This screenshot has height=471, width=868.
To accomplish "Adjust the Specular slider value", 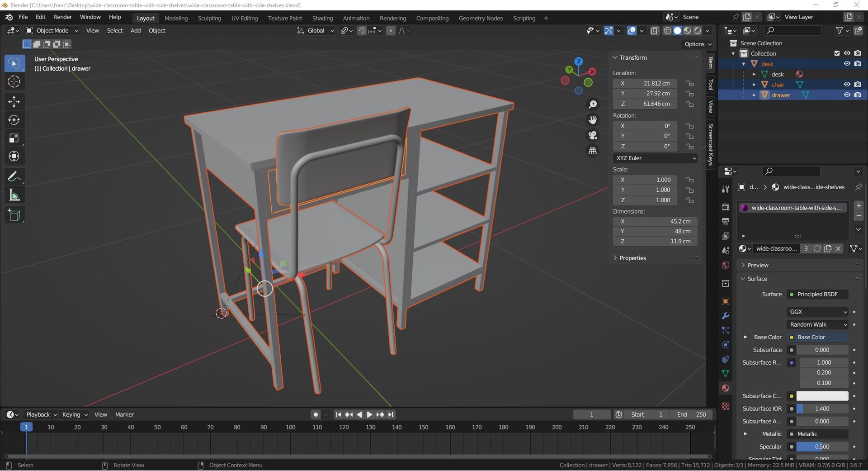I will point(822,447).
